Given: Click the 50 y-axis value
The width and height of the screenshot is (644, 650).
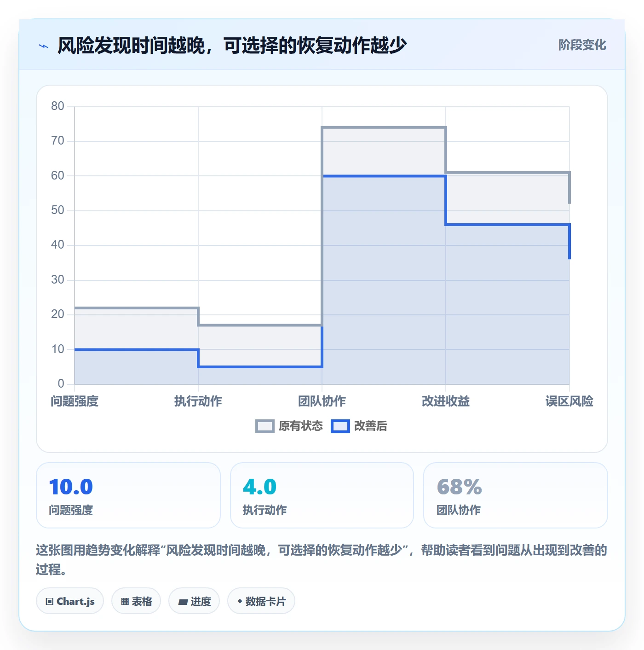Looking at the screenshot, I should [57, 210].
